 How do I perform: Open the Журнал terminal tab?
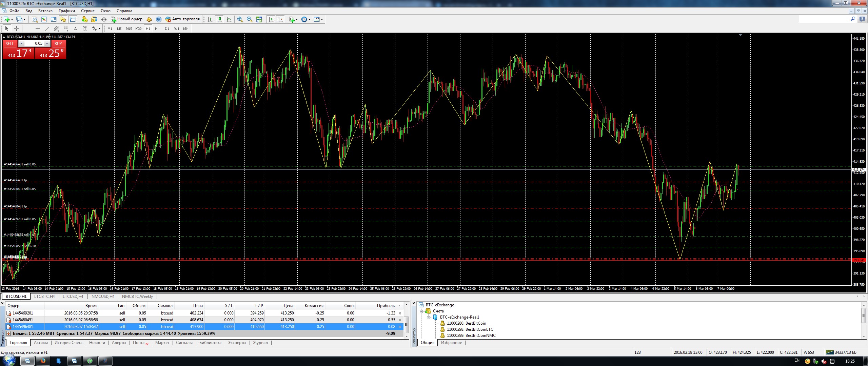pyautogui.click(x=260, y=343)
